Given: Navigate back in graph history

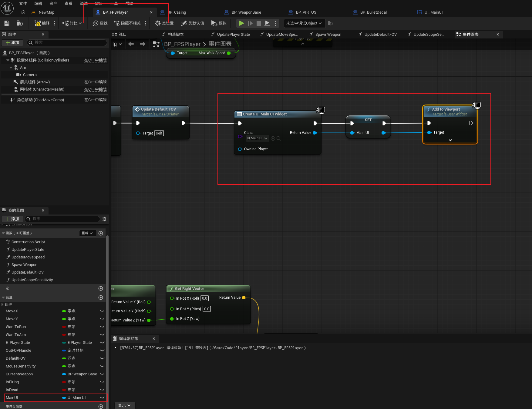Looking at the screenshot, I should coord(131,44).
